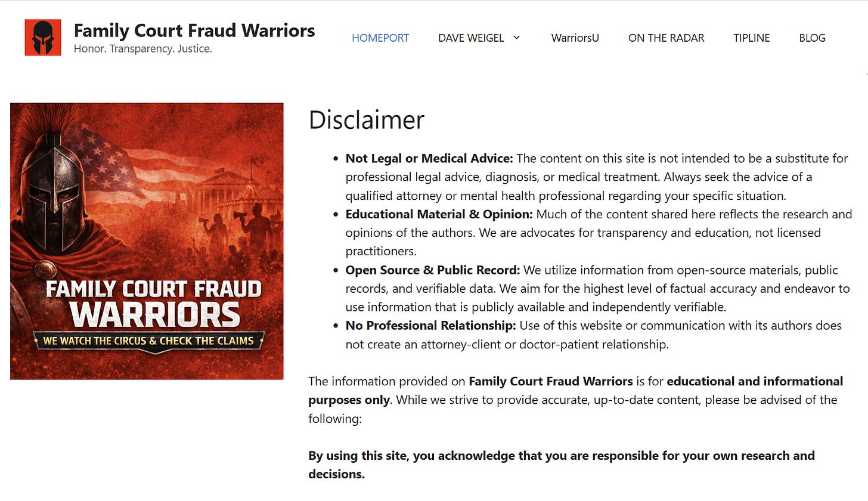
Task: Expand the chevron next to DAVE WEIGEL
Action: 517,38
